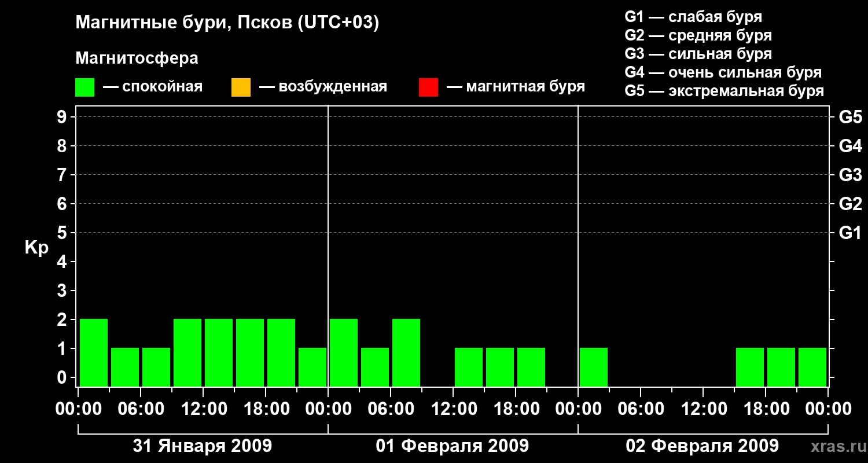Click the green 'спокойная' legend swatch

click(85, 87)
